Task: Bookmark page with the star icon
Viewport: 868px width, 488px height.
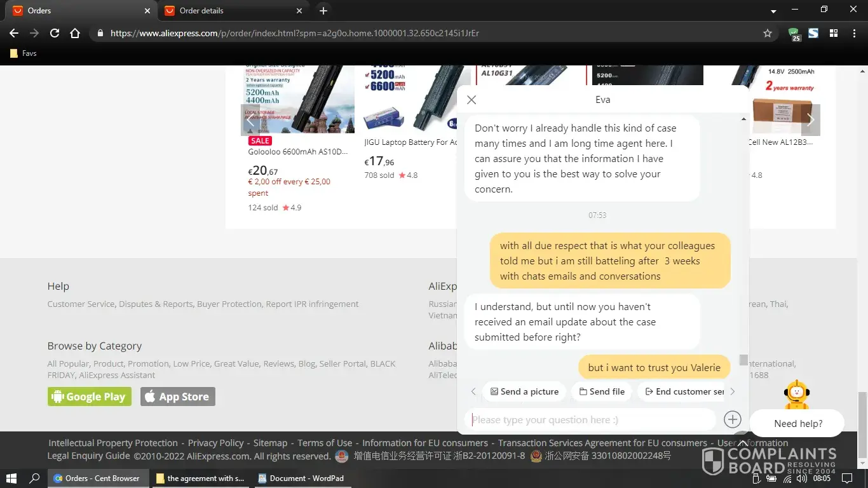Action: [768, 33]
